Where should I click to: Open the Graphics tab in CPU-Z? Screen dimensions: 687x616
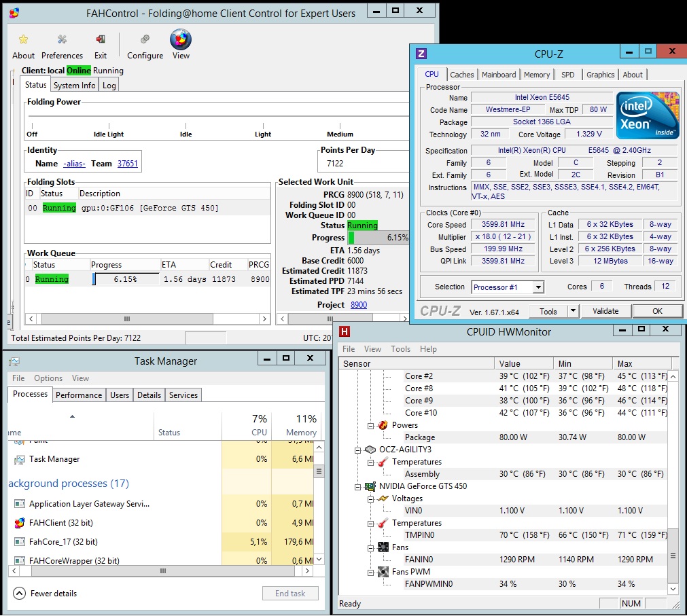coord(600,75)
